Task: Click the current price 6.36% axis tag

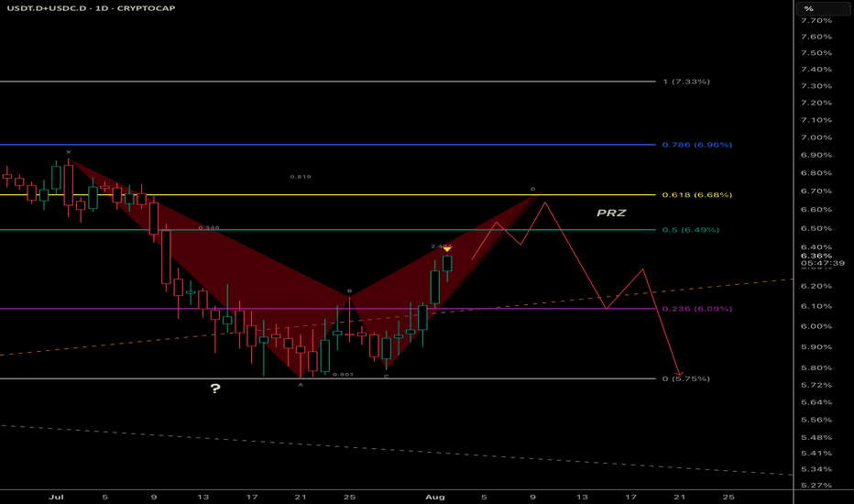Action: [x=816, y=256]
